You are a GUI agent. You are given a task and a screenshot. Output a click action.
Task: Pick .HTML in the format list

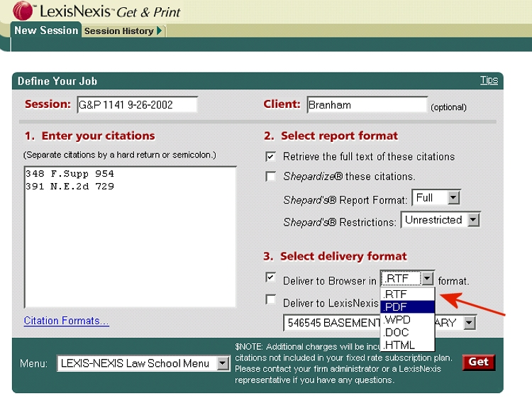click(407, 345)
